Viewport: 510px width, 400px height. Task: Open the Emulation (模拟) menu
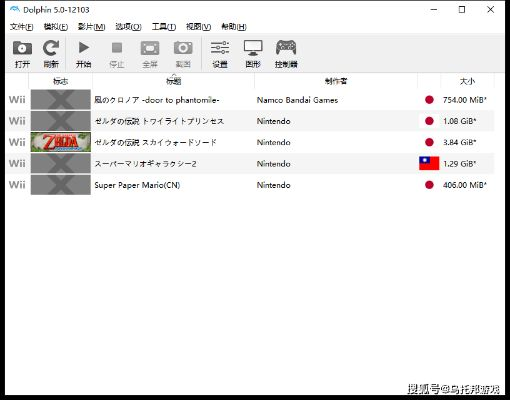point(56,27)
